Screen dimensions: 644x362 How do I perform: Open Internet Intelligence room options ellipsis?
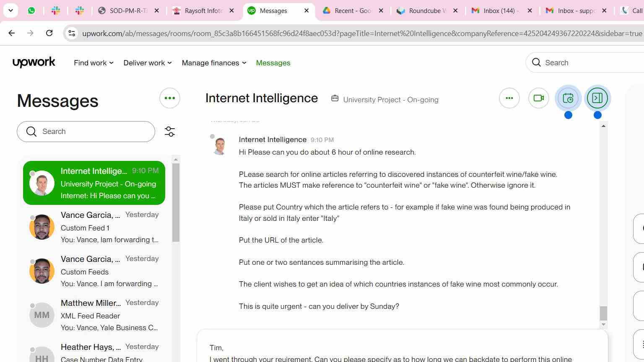click(509, 98)
